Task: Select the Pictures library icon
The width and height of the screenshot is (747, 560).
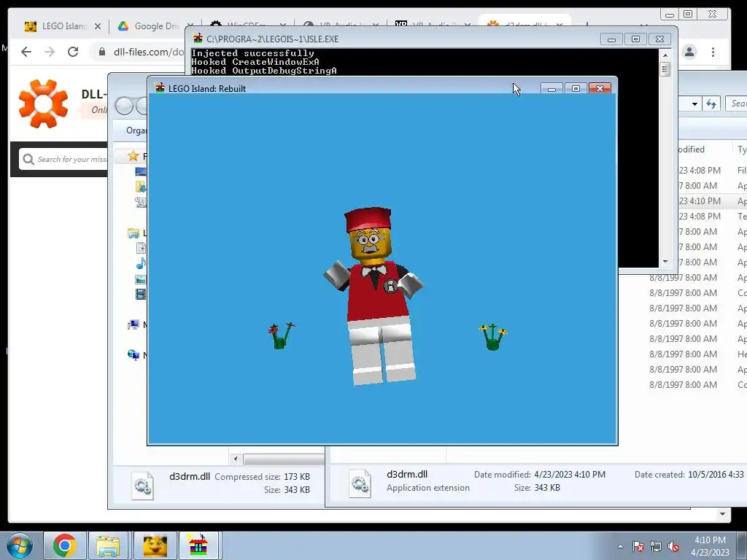Action: click(141, 279)
